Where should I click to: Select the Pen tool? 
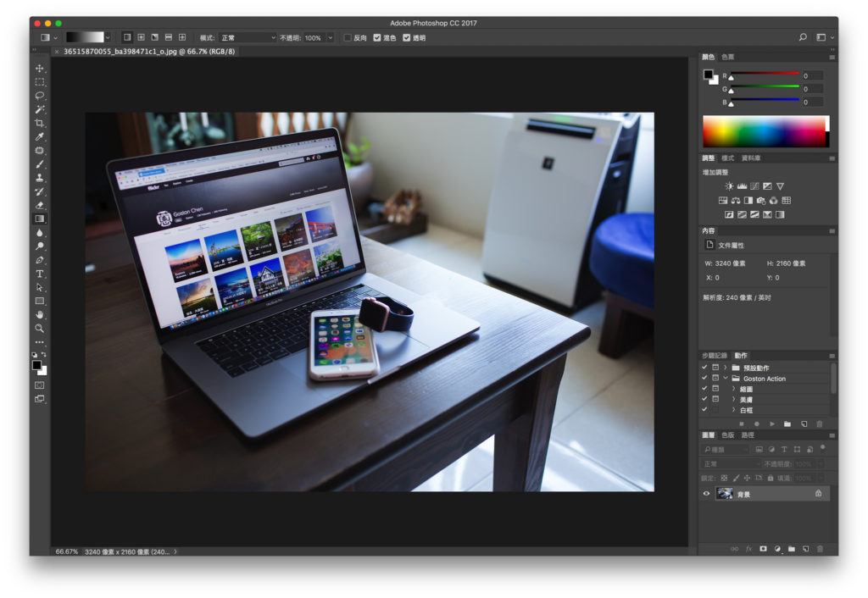(39, 260)
